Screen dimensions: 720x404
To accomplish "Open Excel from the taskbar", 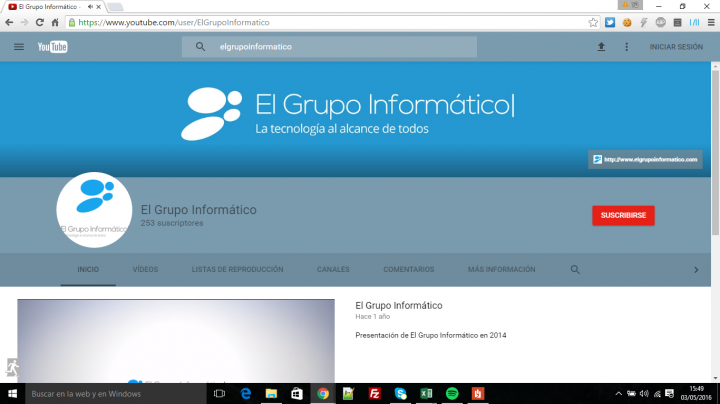I will [x=426, y=393].
